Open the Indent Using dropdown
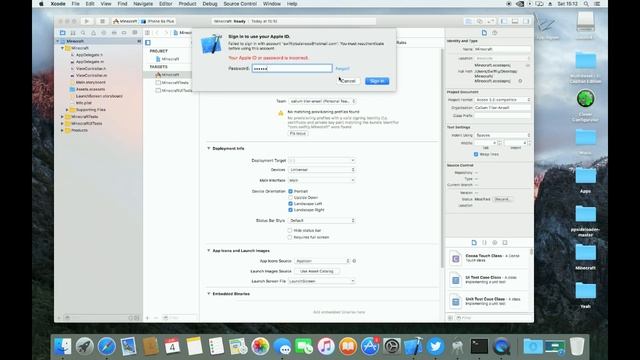 click(502, 135)
